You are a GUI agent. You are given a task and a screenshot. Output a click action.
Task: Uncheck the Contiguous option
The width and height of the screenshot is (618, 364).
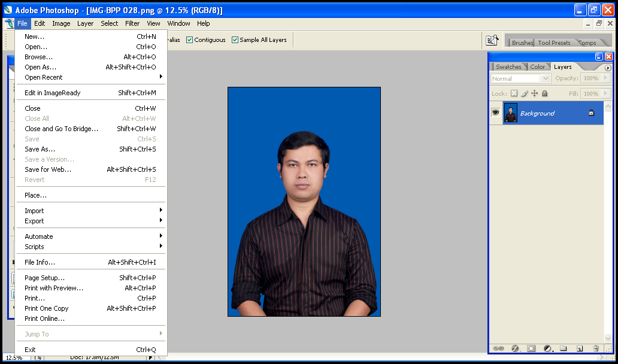[190, 40]
